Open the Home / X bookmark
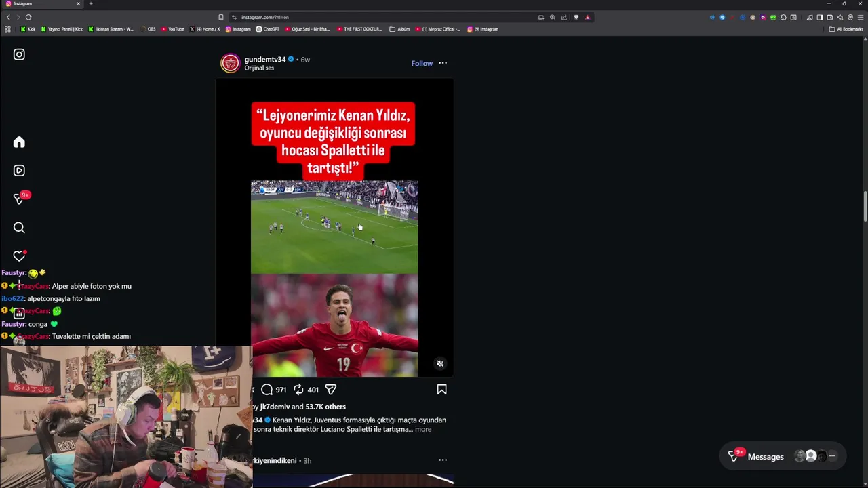This screenshot has height=488, width=868. pos(205,29)
